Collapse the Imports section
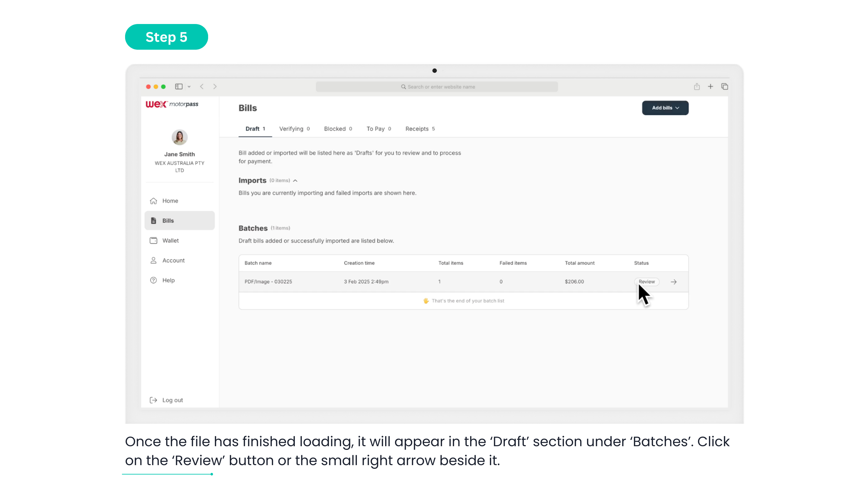 point(295,181)
